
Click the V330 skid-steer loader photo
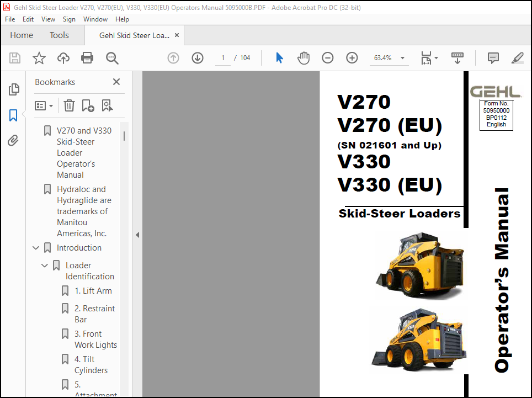[419, 339]
